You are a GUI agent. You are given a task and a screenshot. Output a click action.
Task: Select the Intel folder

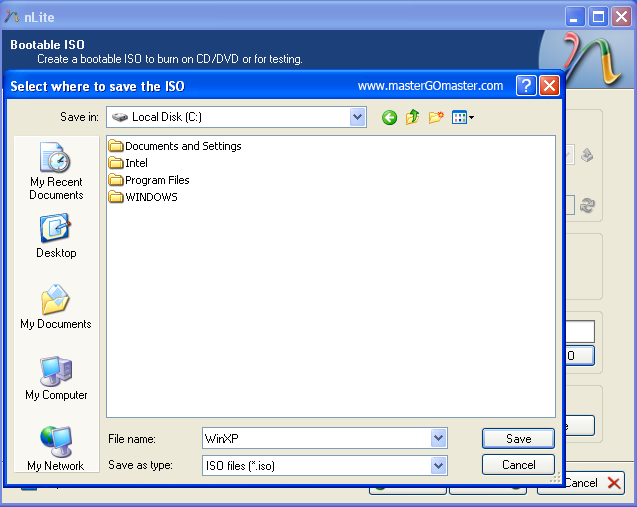(x=128, y=163)
